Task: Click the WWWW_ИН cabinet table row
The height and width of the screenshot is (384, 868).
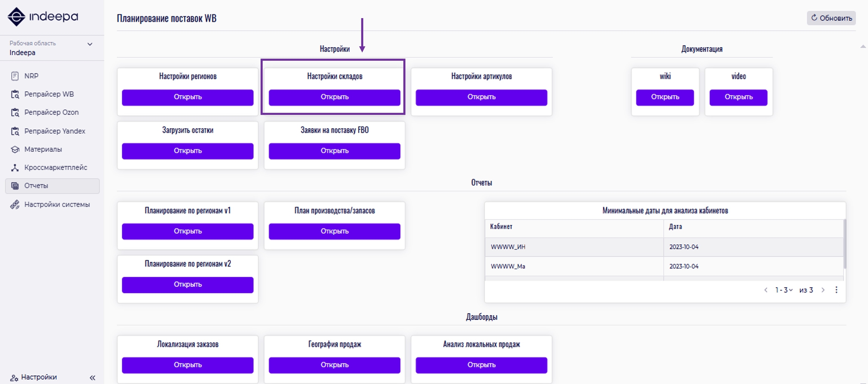Action: [x=574, y=247]
